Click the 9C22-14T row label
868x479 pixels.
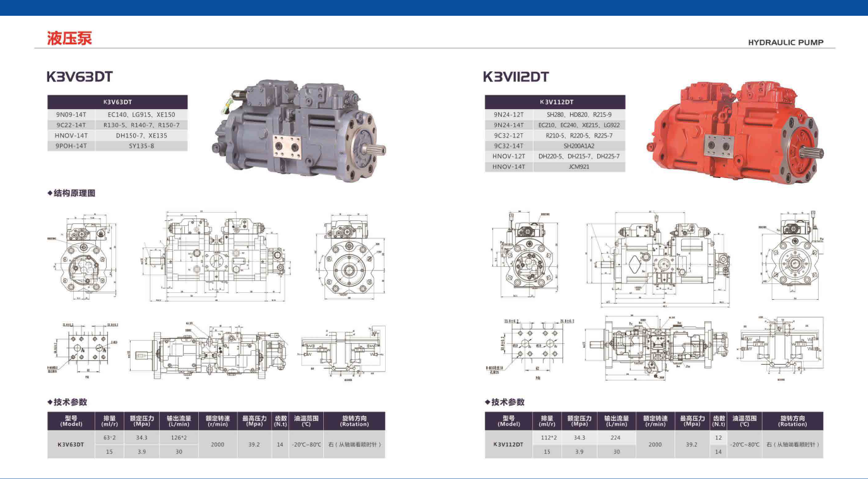coord(71,125)
